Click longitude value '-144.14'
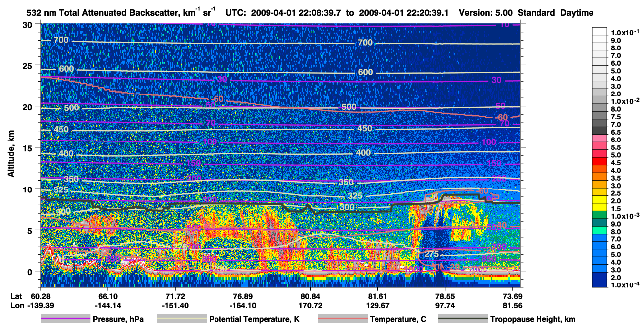Screen dimensions: 644x330 [x=107, y=305]
